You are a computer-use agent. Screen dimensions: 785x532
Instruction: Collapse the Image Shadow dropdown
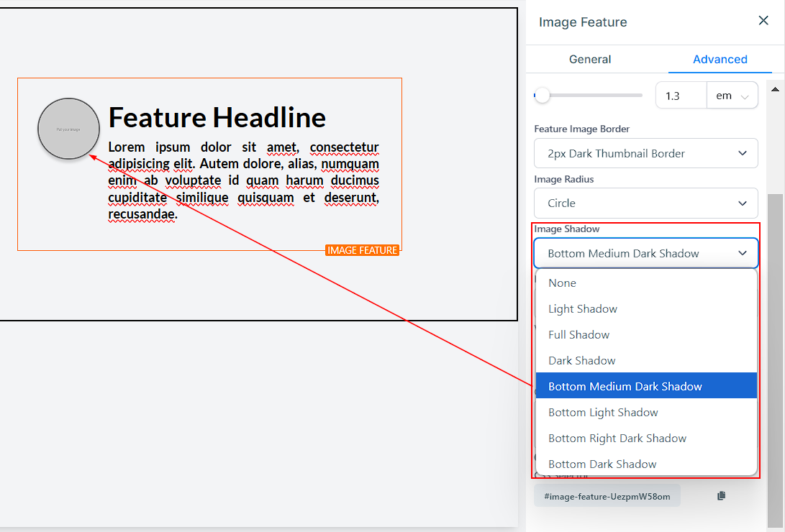click(645, 253)
